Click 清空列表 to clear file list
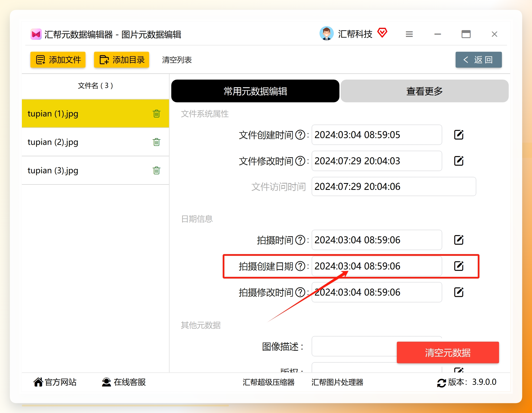 point(177,60)
